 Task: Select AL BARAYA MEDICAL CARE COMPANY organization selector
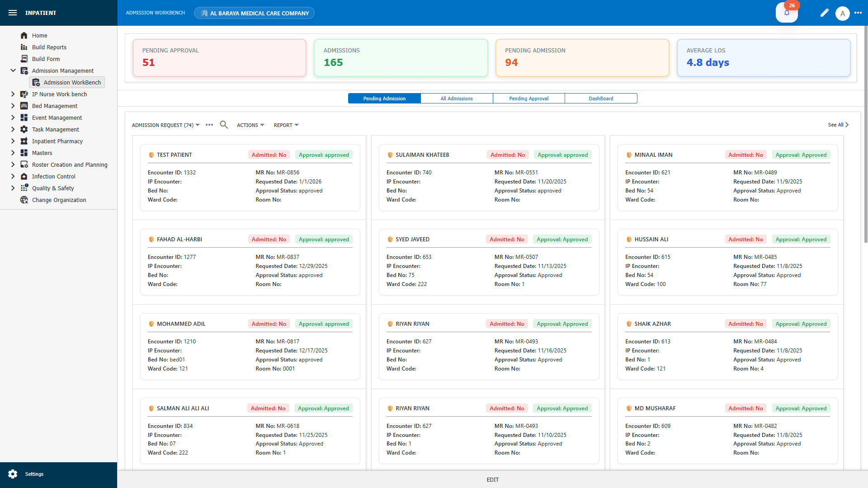(254, 13)
